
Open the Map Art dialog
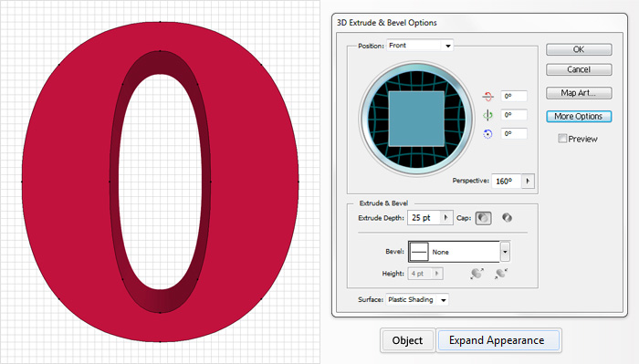tap(579, 93)
